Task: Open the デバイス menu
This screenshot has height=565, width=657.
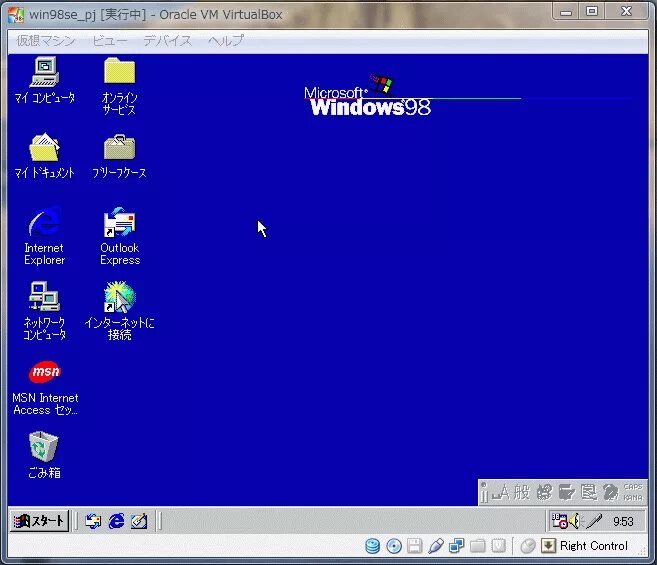Action: [168, 41]
